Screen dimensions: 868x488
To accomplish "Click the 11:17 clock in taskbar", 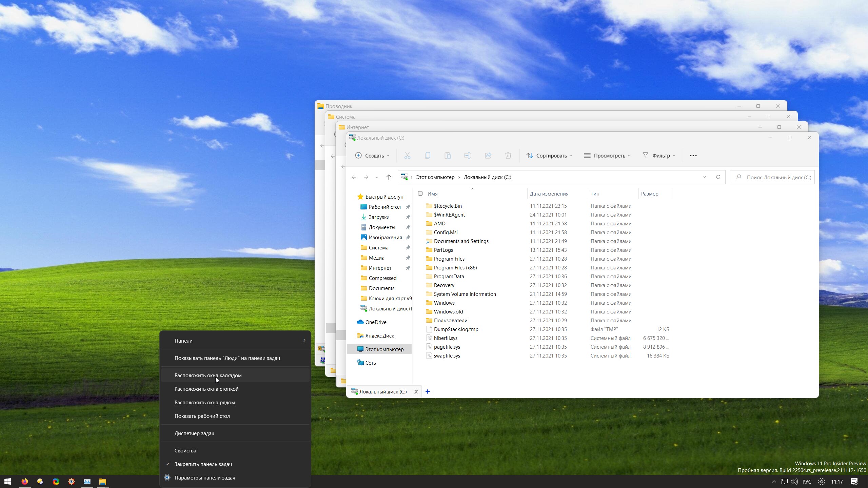I will 837,482.
